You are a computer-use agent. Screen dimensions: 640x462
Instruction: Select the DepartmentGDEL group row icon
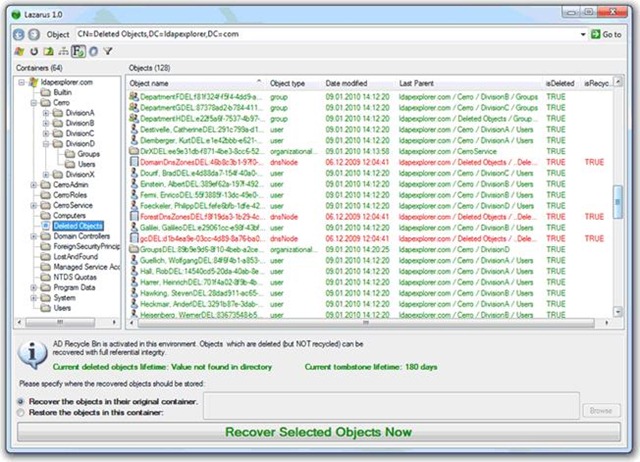pos(133,108)
